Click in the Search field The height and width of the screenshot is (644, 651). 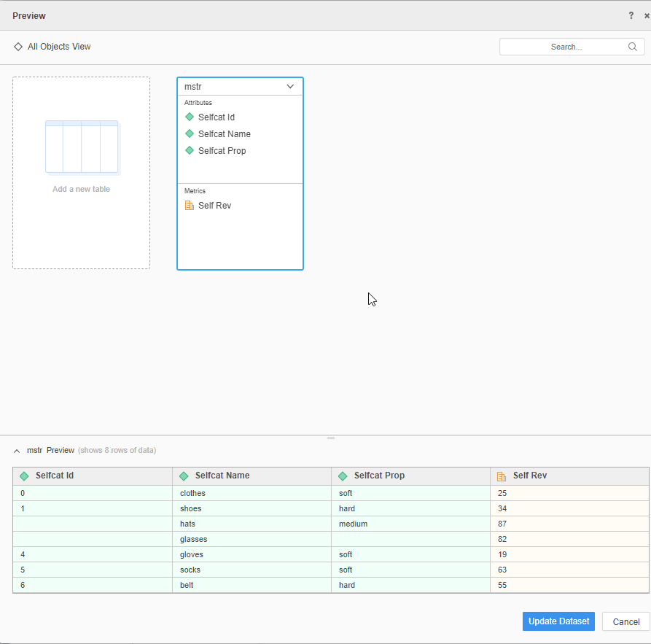[572, 47]
